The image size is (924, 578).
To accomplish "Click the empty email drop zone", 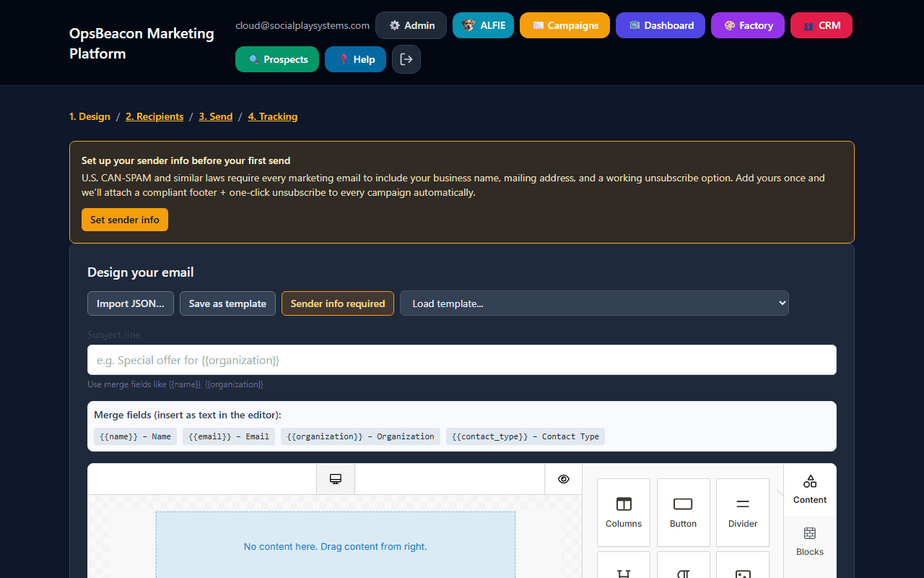I will click(336, 545).
